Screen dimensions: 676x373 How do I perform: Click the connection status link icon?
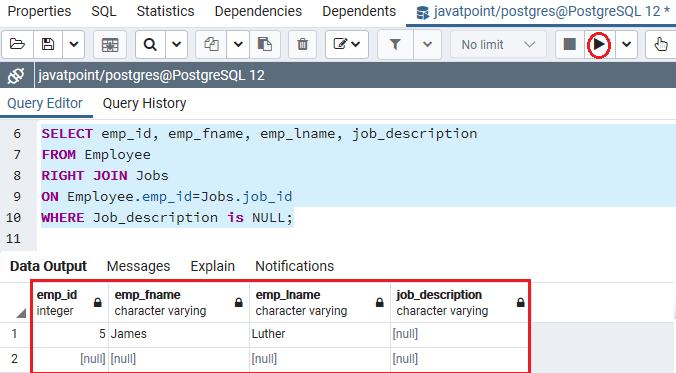pyautogui.click(x=16, y=76)
